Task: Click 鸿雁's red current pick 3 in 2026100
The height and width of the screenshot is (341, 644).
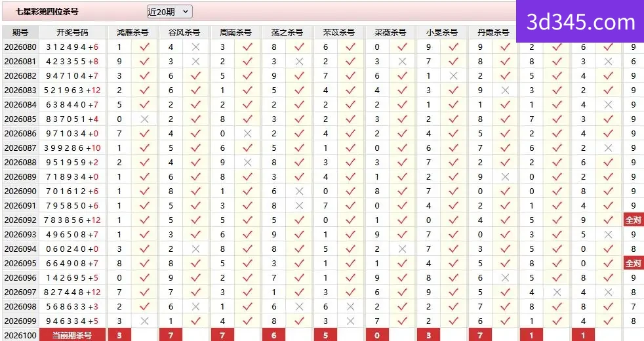Action: (119, 335)
